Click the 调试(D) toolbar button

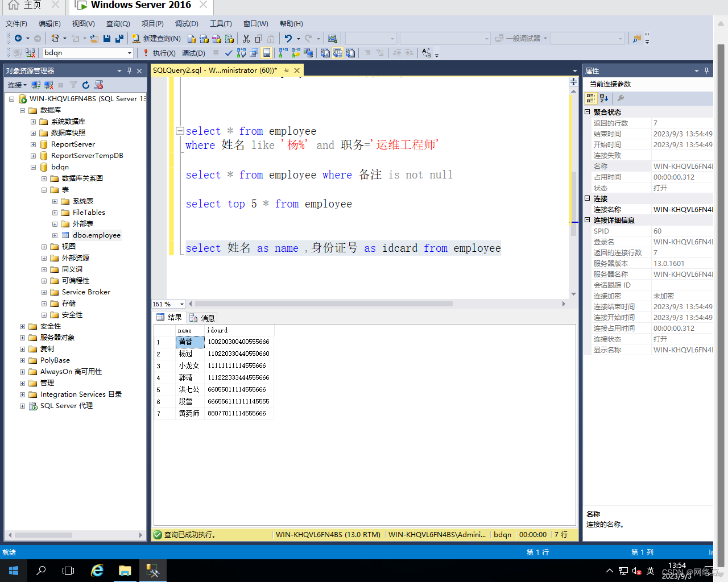[193, 53]
